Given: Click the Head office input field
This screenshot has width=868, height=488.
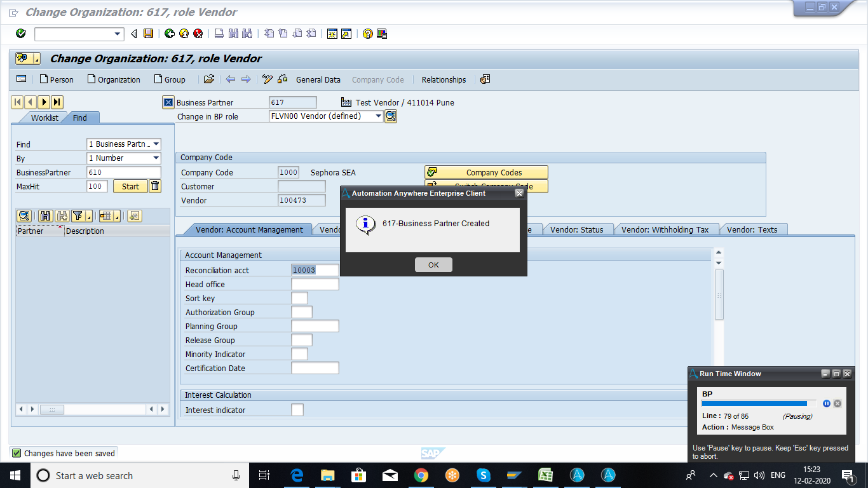Looking at the screenshot, I should [x=315, y=285].
